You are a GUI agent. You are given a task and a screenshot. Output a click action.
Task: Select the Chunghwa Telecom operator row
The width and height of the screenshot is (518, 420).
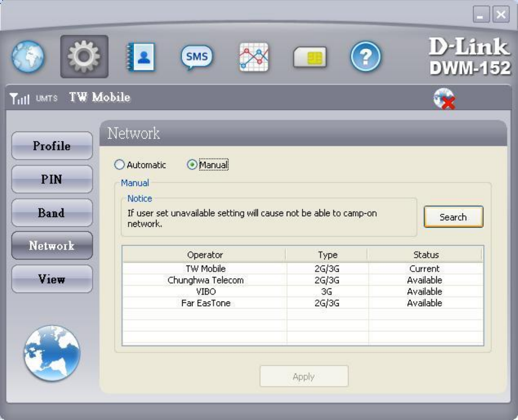pyautogui.click(x=303, y=280)
